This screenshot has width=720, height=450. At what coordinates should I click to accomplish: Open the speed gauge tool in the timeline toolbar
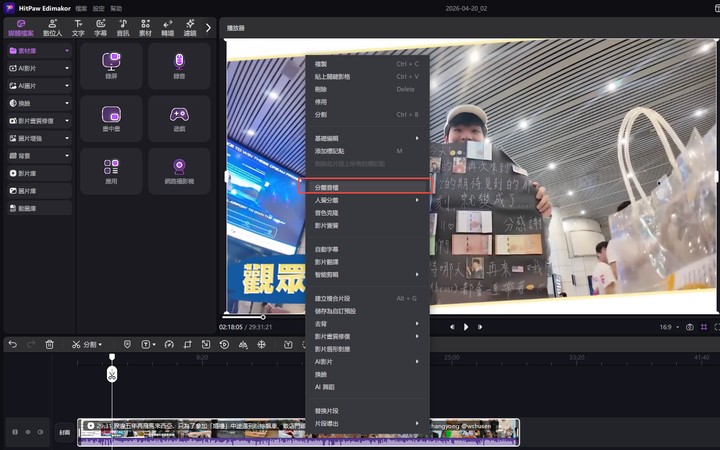169,344
